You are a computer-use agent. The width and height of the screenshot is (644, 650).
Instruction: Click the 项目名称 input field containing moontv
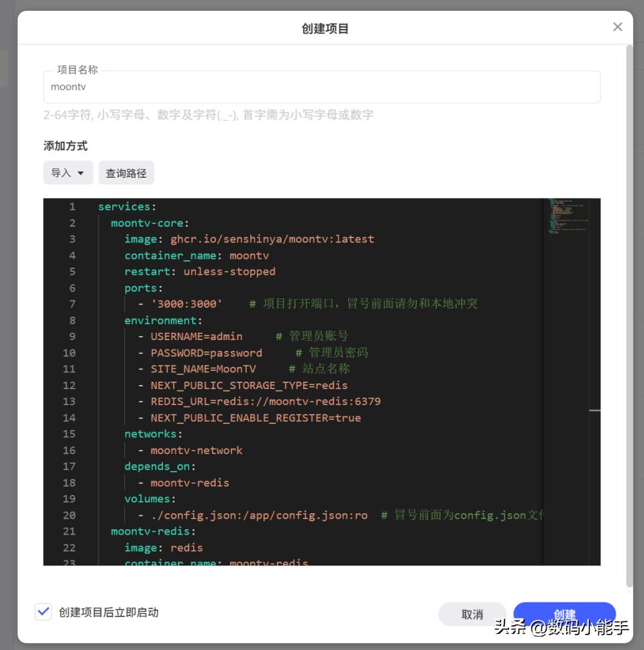coord(322,87)
